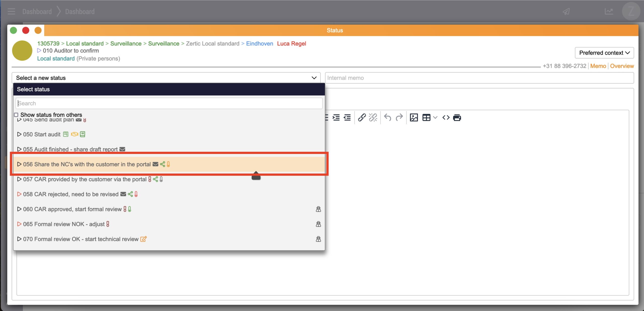The height and width of the screenshot is (311, 644).
Task: Open the chart icon in top bar
Action: pyautogui.click(x=609, y=12)
